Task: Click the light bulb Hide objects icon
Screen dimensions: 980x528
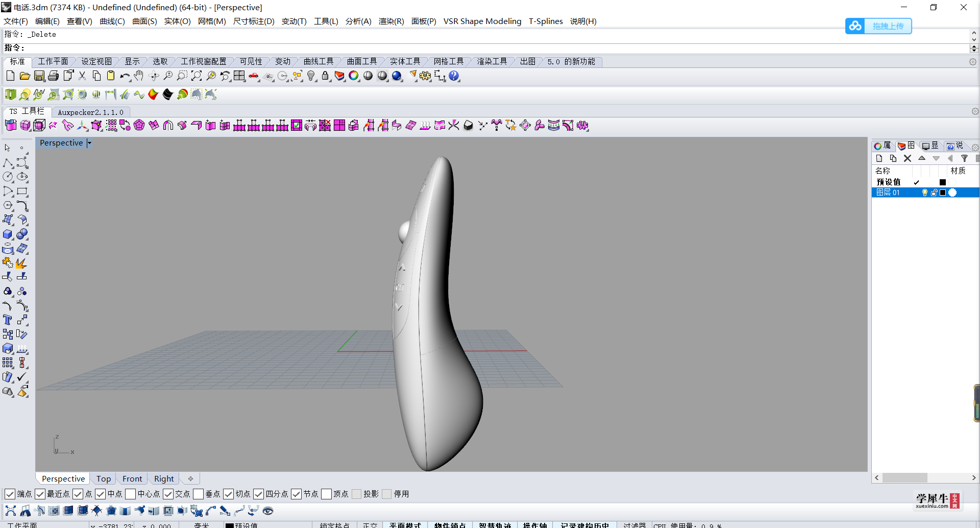Action: (311, 76)
